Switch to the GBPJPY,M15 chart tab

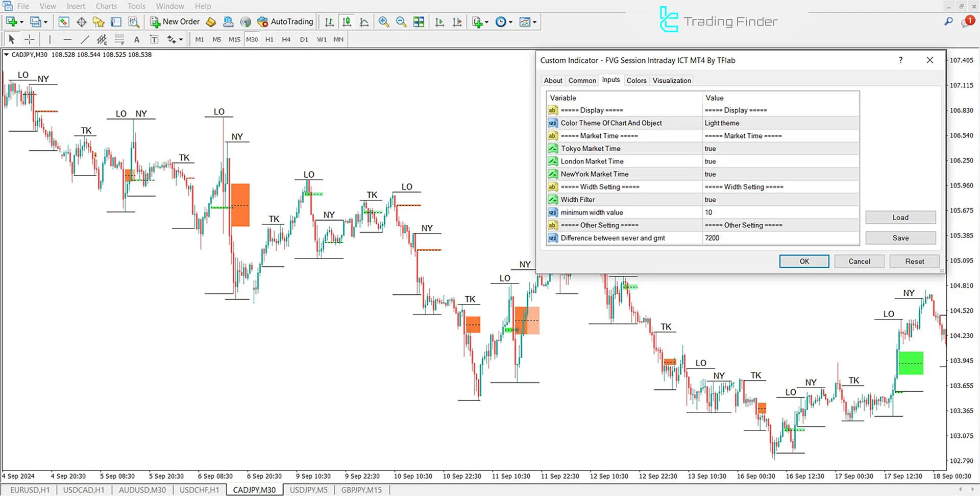pos(361,490)
